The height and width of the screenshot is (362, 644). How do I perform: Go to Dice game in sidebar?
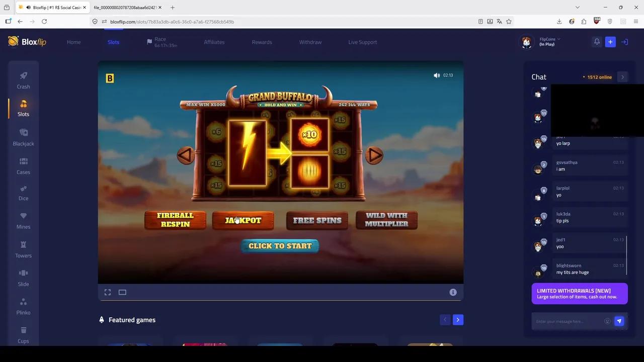point(23,193)
